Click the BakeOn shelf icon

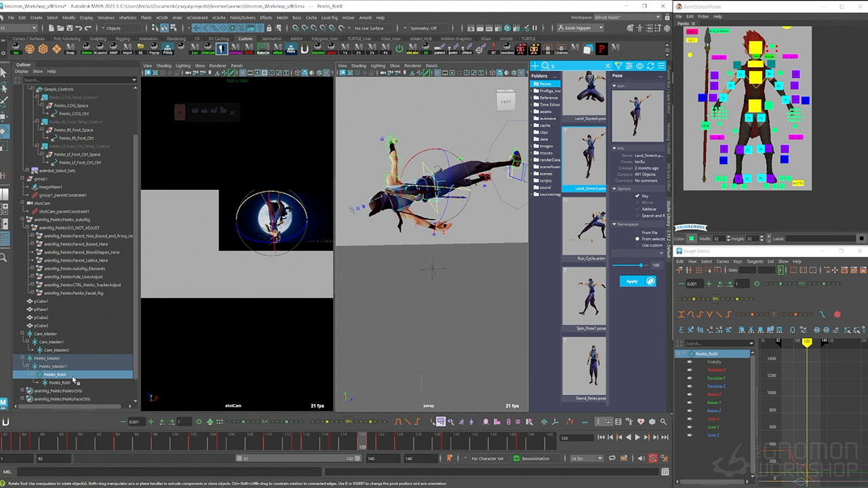262,49
